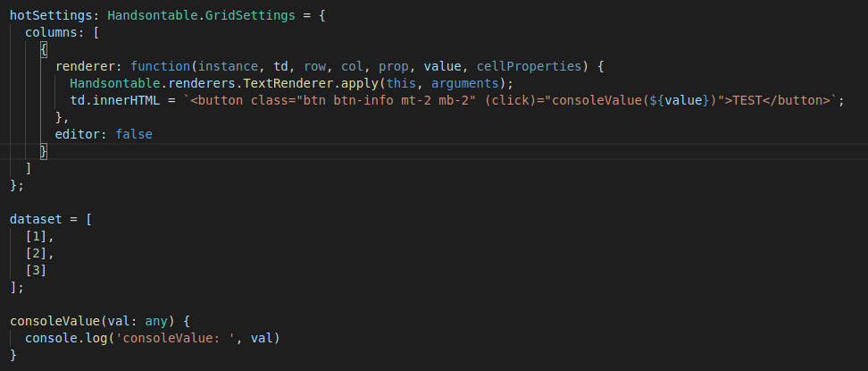
Task: Click the arguments keyword
Action: point(465,84)
